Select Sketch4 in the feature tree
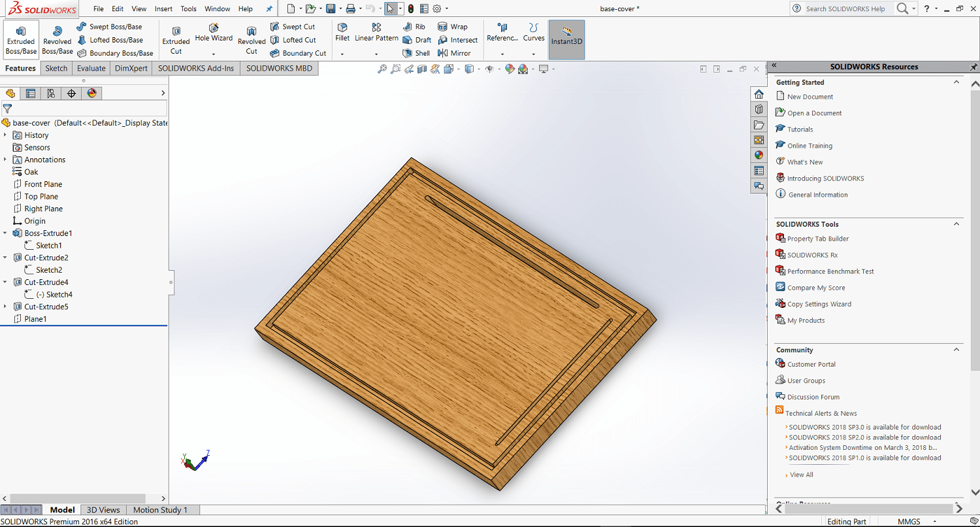980x527 pixels. tap(54, 295)
